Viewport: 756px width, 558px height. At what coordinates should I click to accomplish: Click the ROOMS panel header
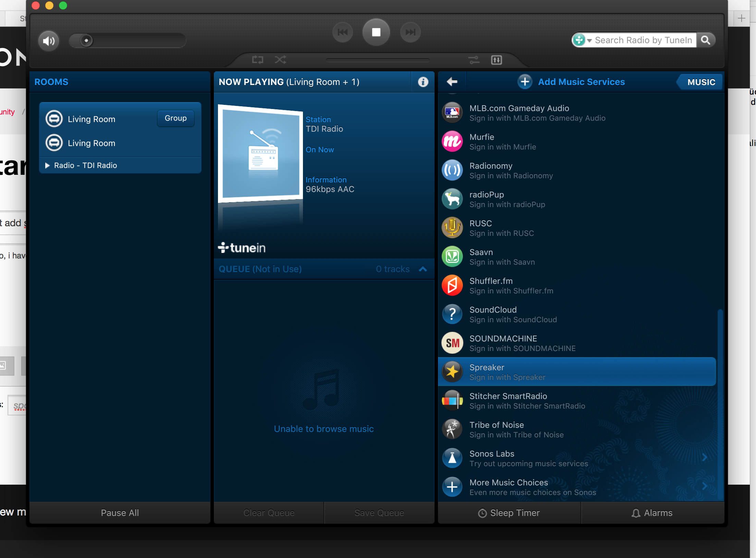[x=120, y=82]
